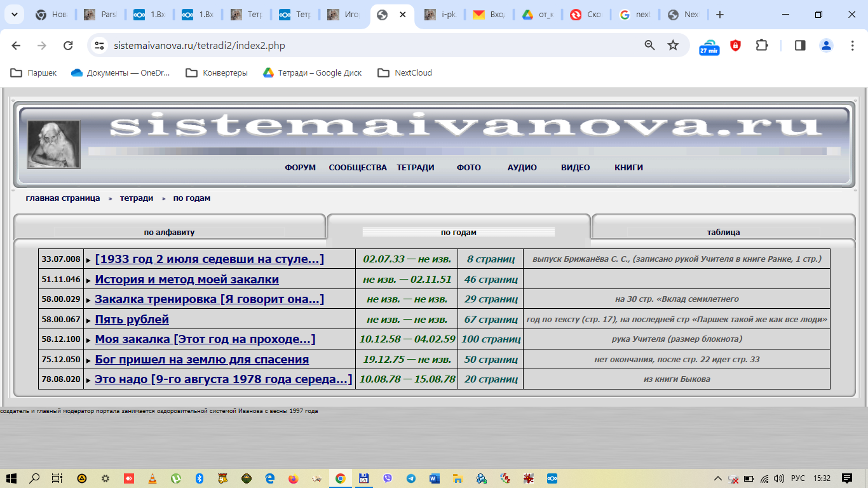Expand the tab search dropdown arrow
This screenshot has height=488, width=868.
(x=14, y=15)
